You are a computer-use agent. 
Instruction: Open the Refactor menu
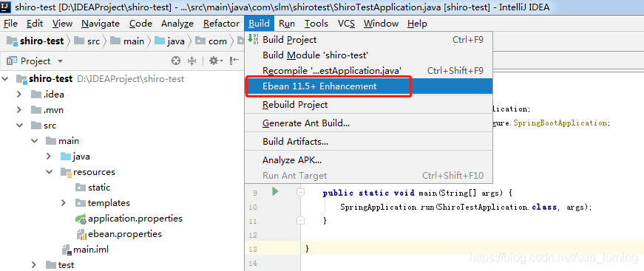(x=221, y=24)
